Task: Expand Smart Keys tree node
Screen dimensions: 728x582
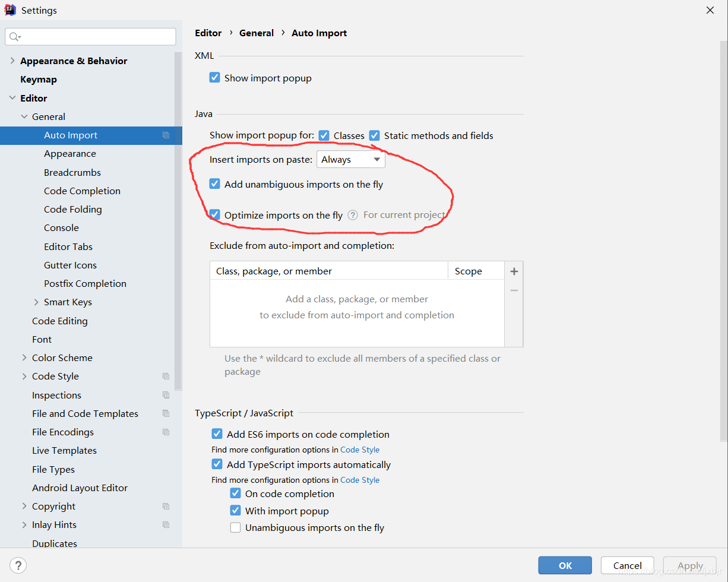Action: tap(36, 302)
